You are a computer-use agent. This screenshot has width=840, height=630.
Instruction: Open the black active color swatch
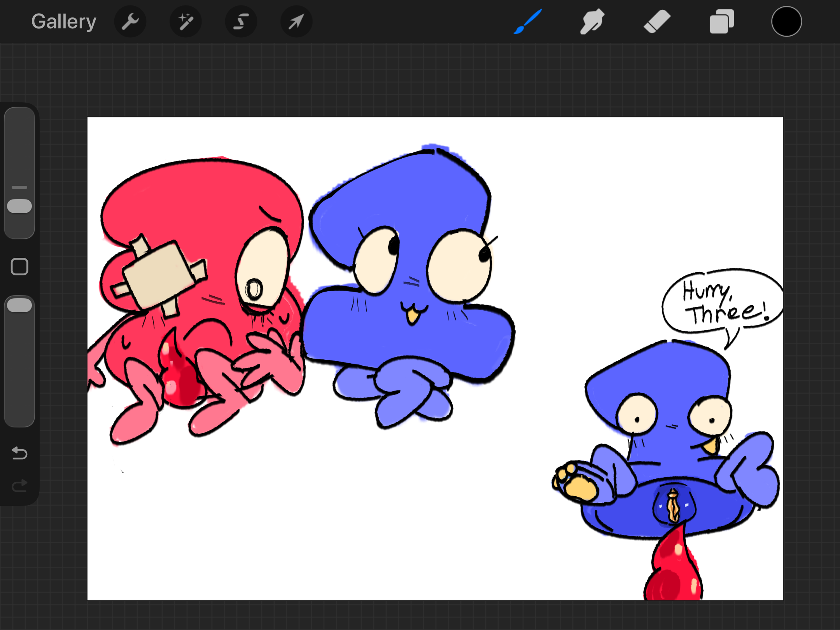coord(786,21)
